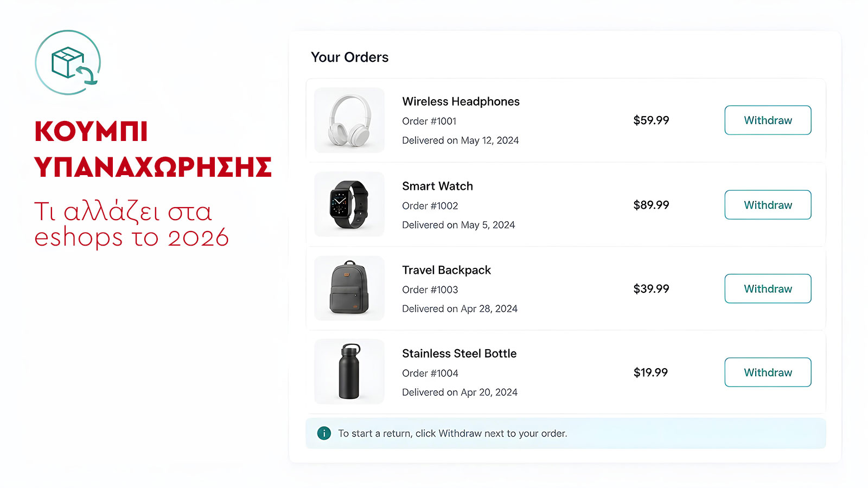Click the Your Orders heading
The height and width of the screenshot is (488, 868).
349,57
